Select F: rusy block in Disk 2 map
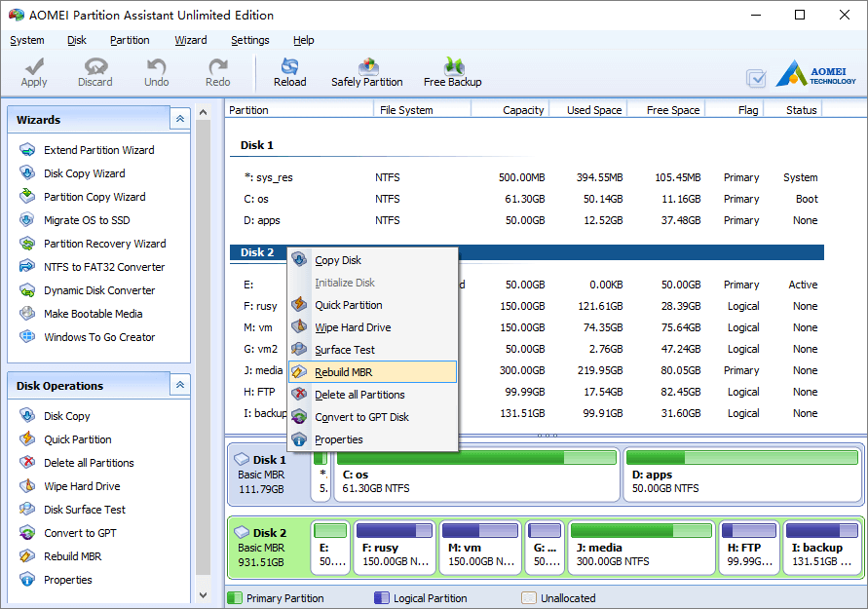The width and height of the screenshot is (868, 609). 395,548
